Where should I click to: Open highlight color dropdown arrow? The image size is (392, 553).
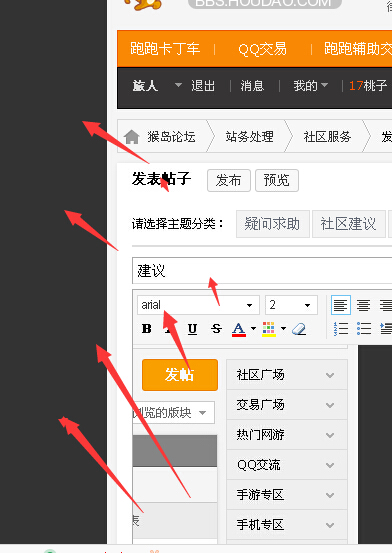(x=283, y=329)
